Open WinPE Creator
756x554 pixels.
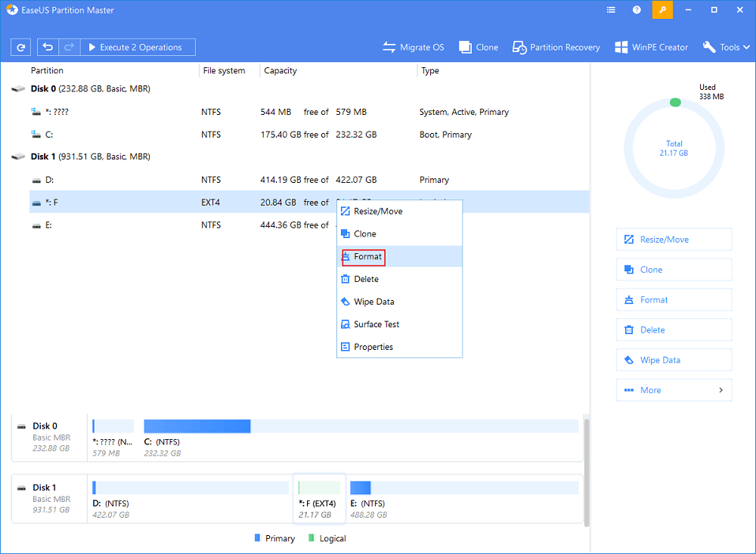point(651,47)
